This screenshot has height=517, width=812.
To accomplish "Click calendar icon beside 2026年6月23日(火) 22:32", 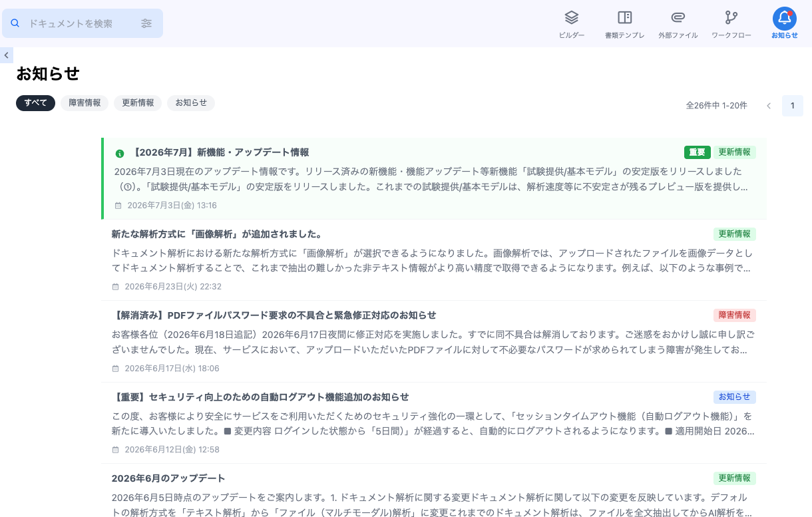I will pyautogui.click(x=116, y=287).
